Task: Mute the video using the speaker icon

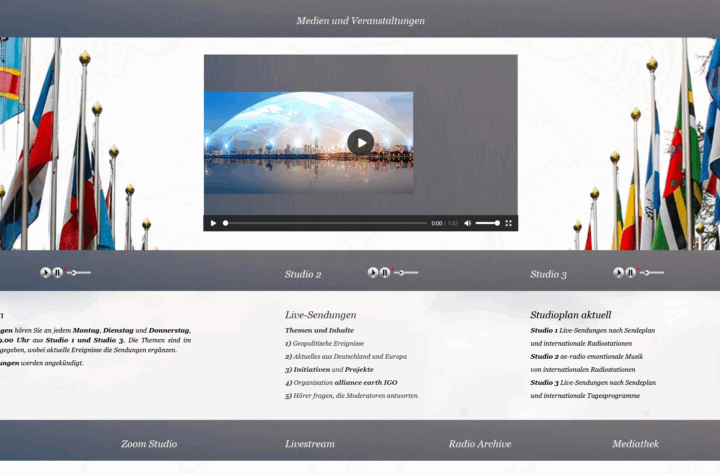Action: click(x=467, y=223)
